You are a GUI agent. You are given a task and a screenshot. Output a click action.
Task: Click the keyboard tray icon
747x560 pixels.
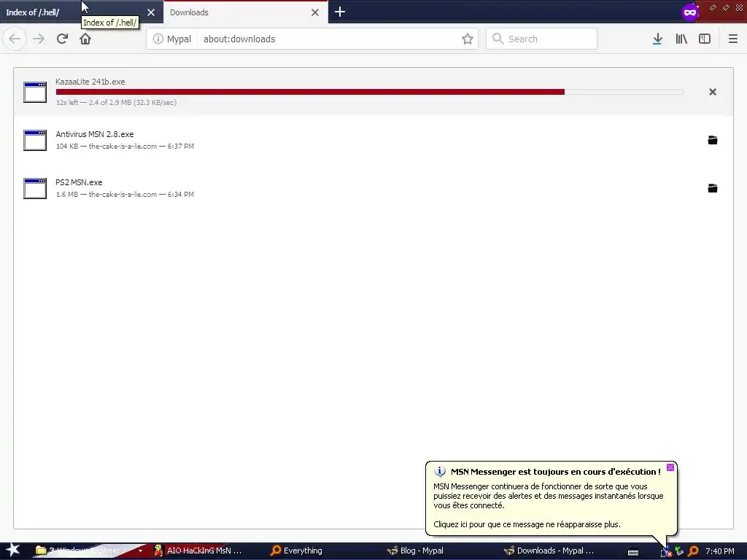[x=633, y=552]
